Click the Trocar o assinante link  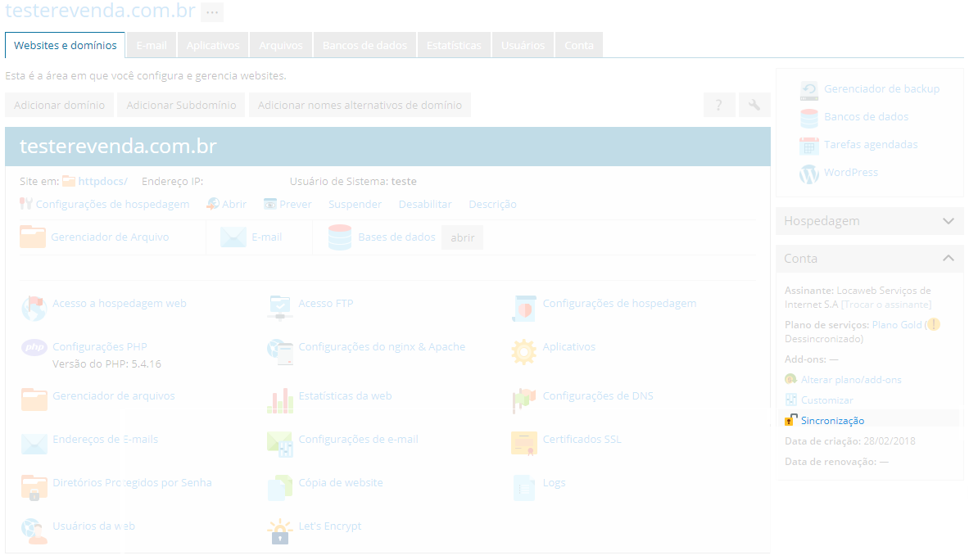pos(886,305)
